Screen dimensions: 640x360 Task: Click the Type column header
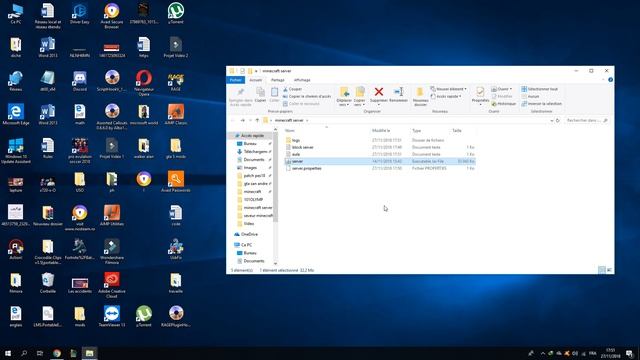(x=416, y=131)
